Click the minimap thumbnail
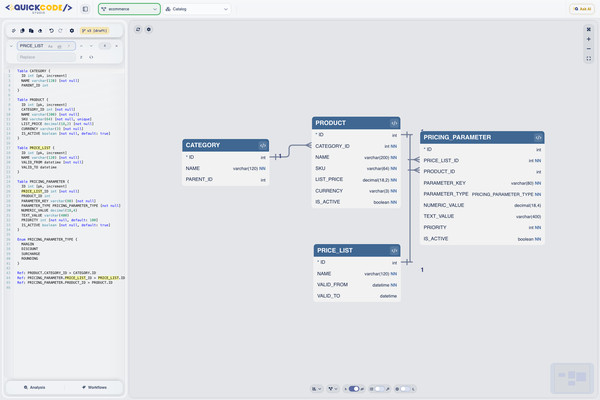The width and height of the screenshot is (600, 400). (x=572, y=378)
